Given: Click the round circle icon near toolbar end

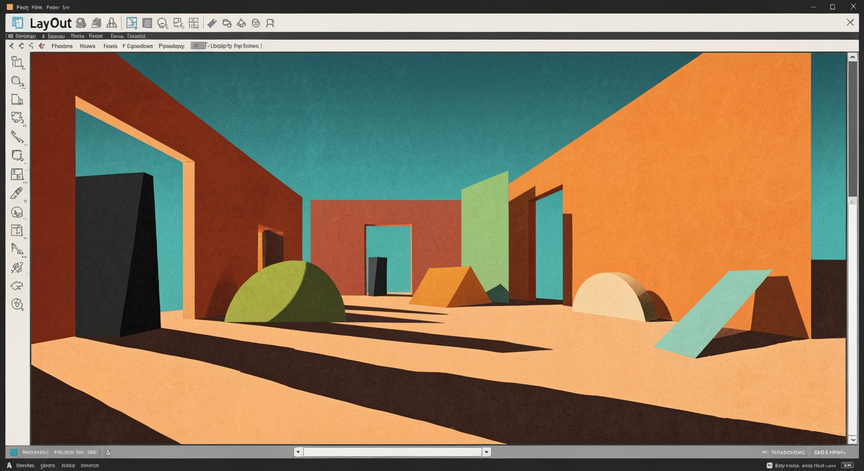Looking at the screenshot, I should pos(256,23).
